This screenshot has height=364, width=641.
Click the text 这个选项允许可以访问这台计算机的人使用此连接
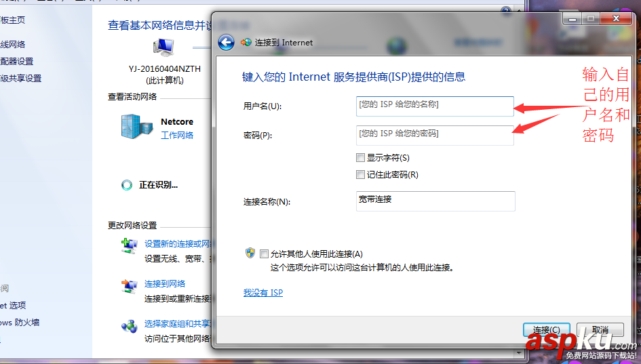click(x=362, y=268)
